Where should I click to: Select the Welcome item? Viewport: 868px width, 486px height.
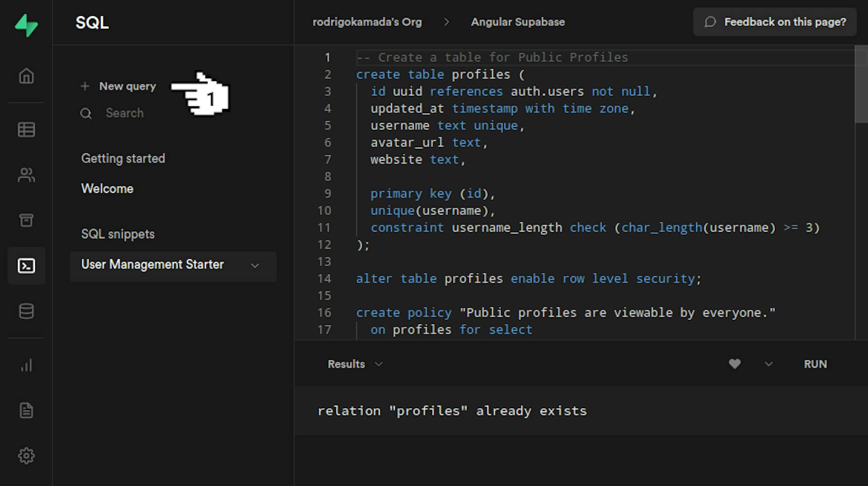coord(107,189)
